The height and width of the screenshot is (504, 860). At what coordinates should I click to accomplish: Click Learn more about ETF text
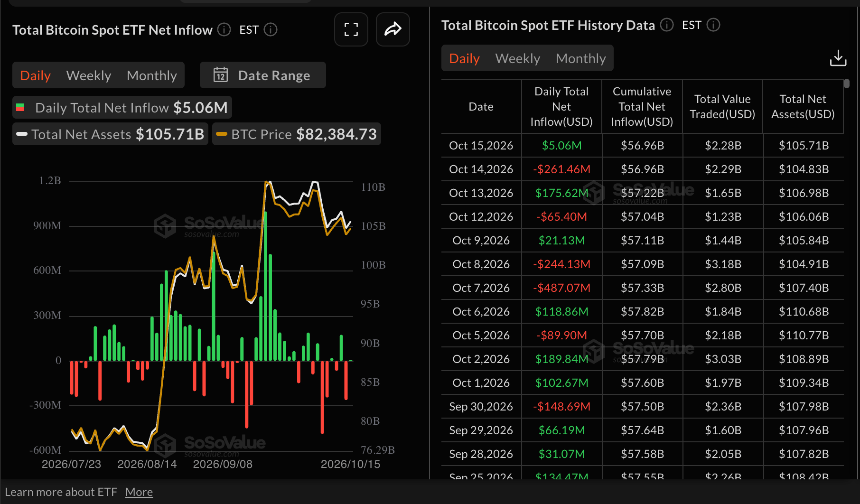pos(61,492)
